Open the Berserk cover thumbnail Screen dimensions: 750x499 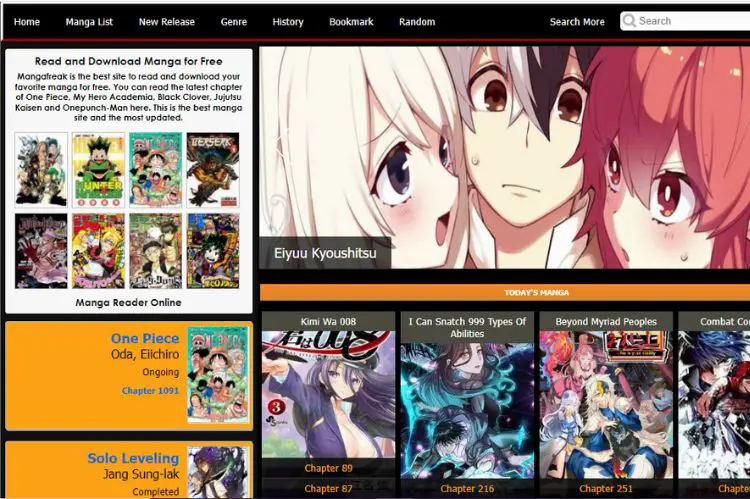(213, 170)
